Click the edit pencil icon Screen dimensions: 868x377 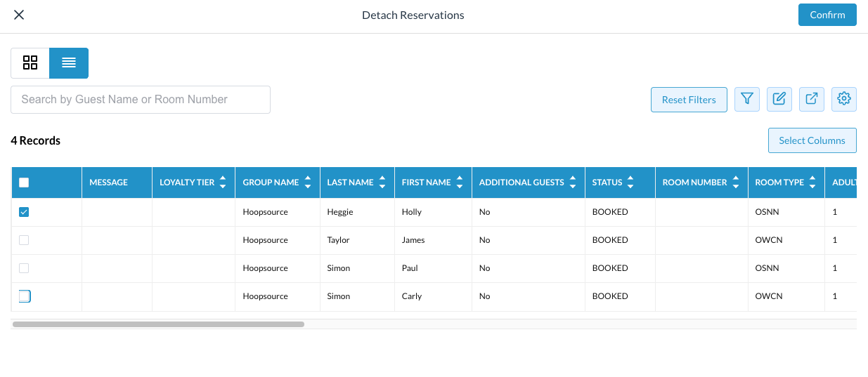[779, 99]
